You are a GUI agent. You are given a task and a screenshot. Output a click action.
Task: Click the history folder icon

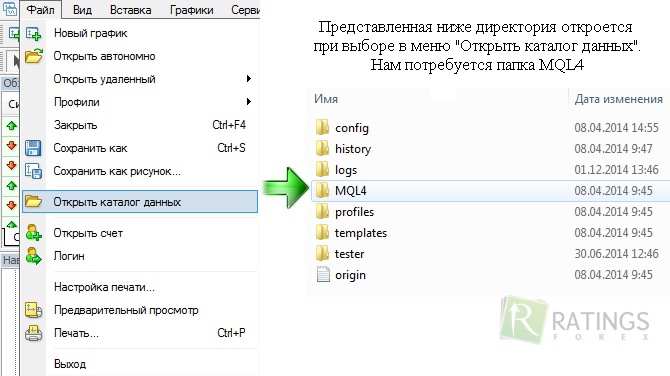323,148
